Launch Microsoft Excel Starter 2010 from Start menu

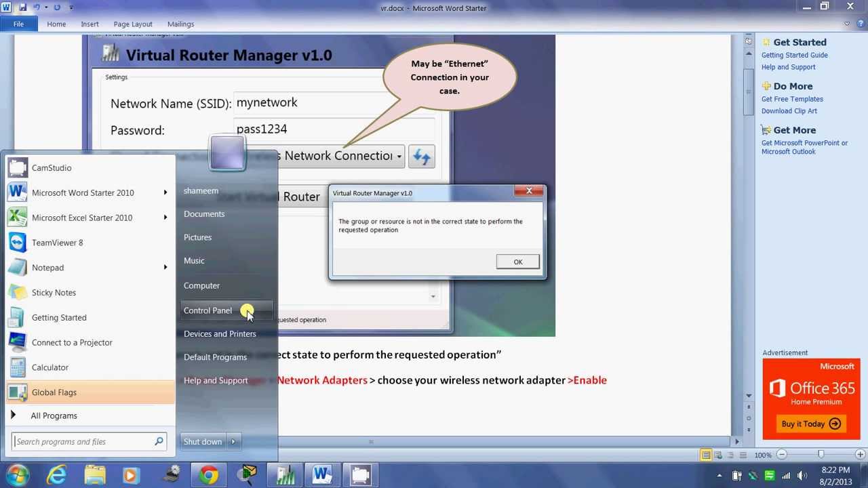82,218
